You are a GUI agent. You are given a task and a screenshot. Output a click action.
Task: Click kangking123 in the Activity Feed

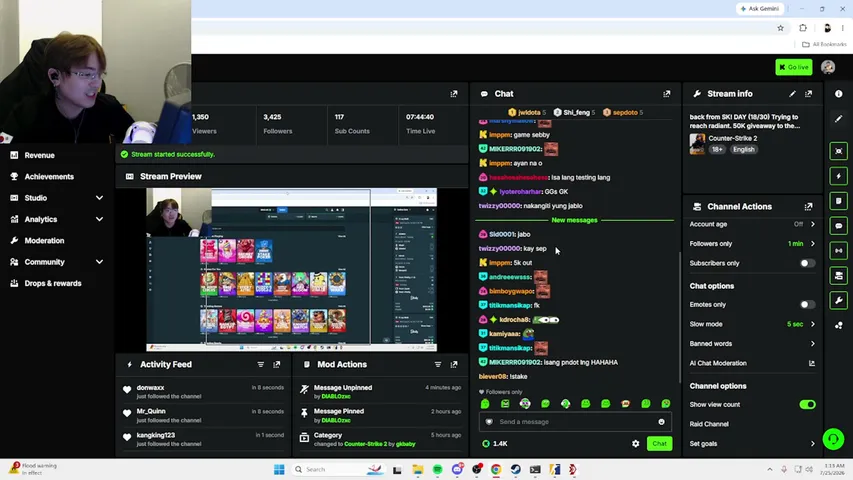[x=156, y=435]
